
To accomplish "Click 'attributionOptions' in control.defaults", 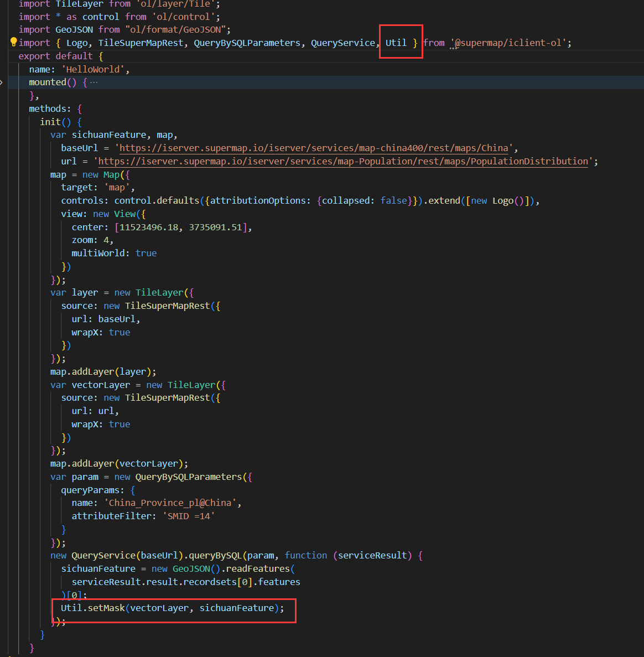I will click(x=258, y=201).
